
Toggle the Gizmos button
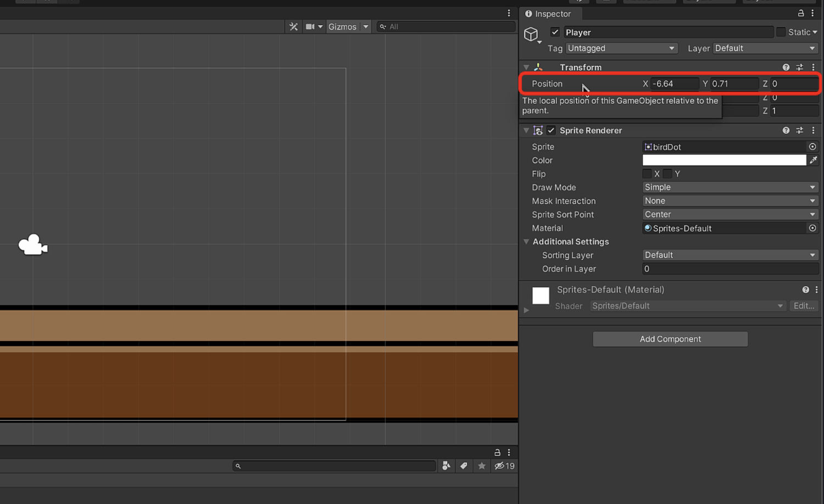point(342,26)
